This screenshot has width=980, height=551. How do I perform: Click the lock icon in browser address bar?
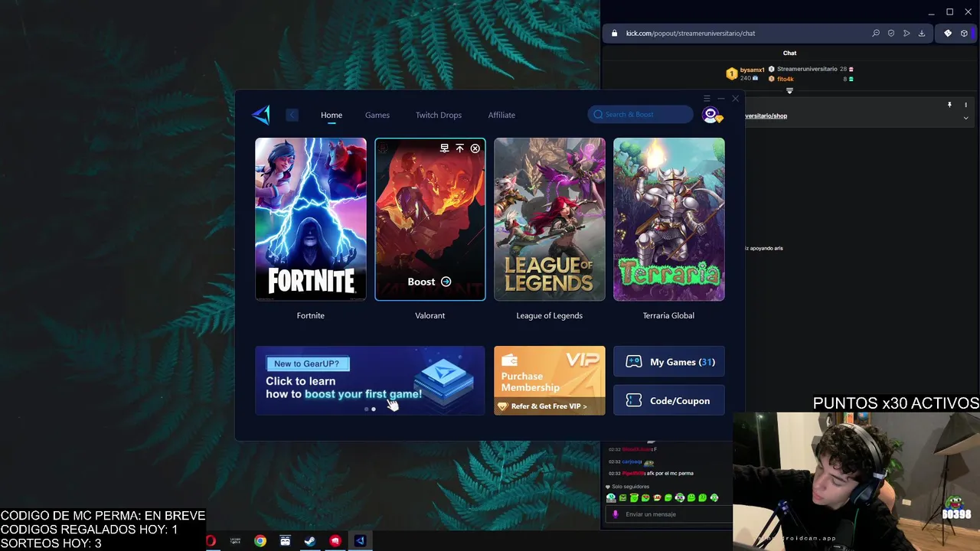coord(614,34)
